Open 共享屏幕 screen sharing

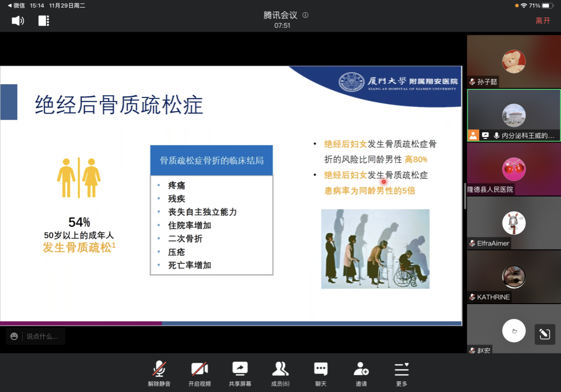(x=240, y=373)
